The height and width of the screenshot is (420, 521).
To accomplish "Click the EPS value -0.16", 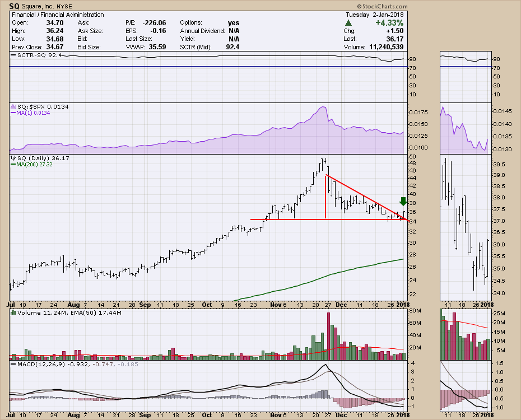I will [158, 31].
